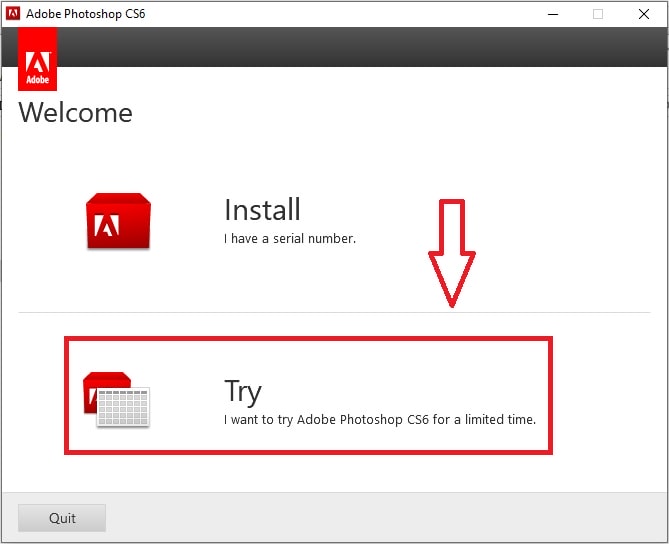Minimize the installer window
Image resolution: width=669 pixels, height=544 pixels.
[553, 14]
